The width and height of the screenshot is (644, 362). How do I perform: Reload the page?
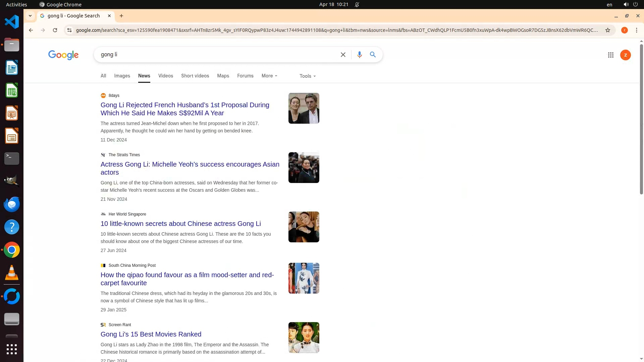tap(55, 30)
